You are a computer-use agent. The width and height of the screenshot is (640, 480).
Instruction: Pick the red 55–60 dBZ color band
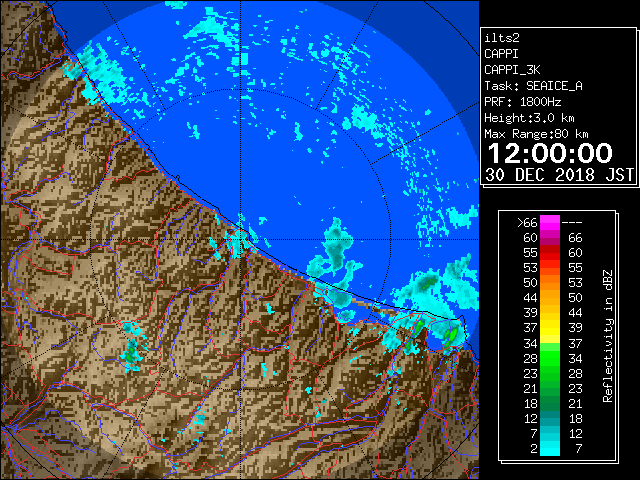point(550,253)
